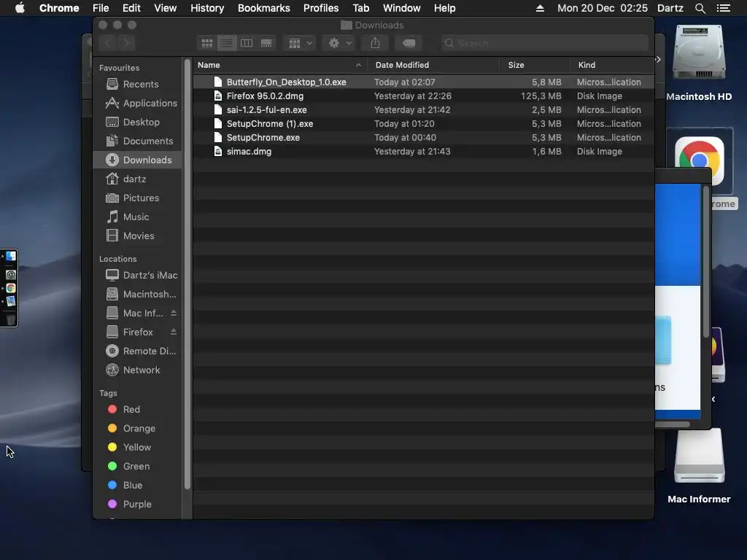Open the Edit menu
This screenshot has height=560, width=747.
(131, 8)
